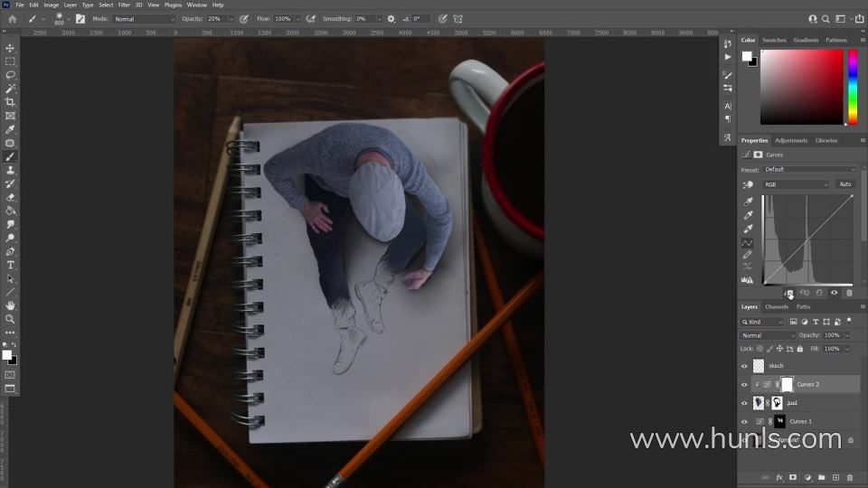The image size is (868, 488).
Task: Select the Lasso tool
Action: [x=10, y=75]
